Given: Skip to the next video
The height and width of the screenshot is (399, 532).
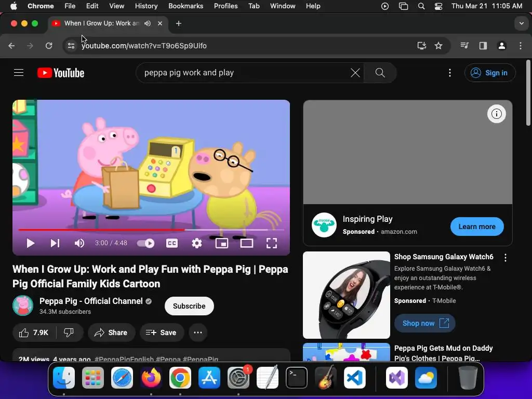Looking at the screenshot, I should click(x=55, y=243).
